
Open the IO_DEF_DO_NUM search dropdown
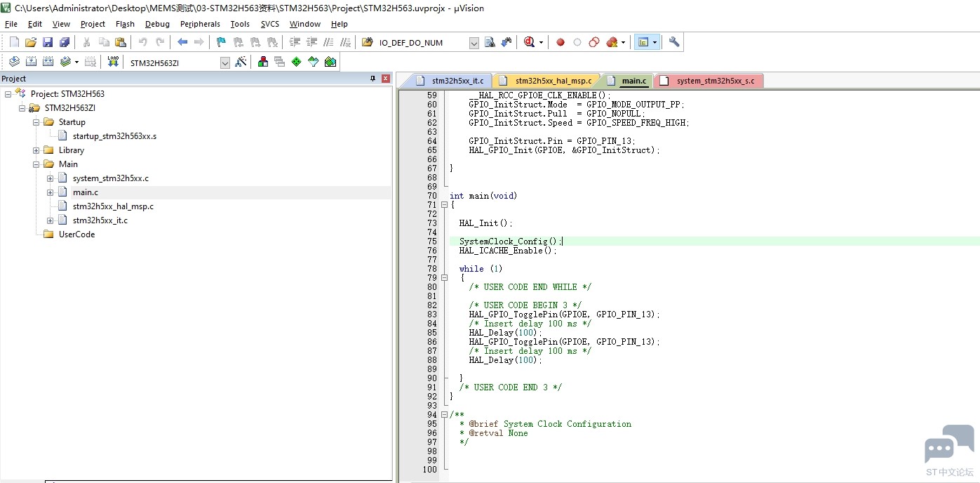click(474, 43)
